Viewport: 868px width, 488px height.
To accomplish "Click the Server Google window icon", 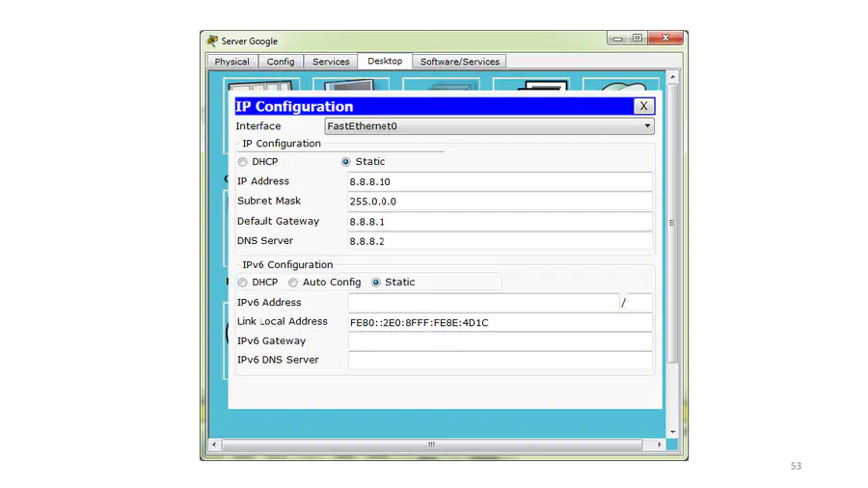I will (212, 41).
